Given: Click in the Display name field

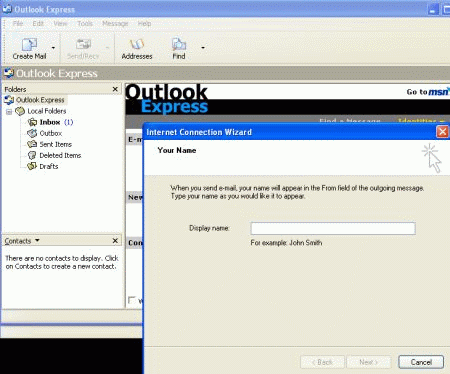Looking at the screenshot, I should (x=333, y=228).
